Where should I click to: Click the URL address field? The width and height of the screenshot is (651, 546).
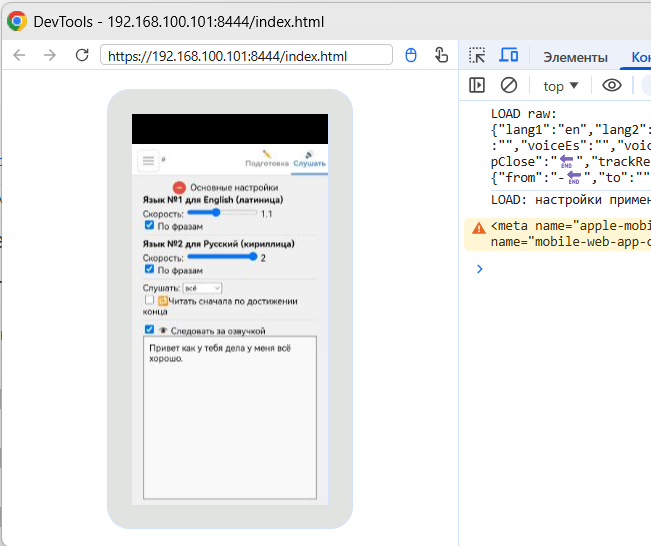click(x=245, y=56)
